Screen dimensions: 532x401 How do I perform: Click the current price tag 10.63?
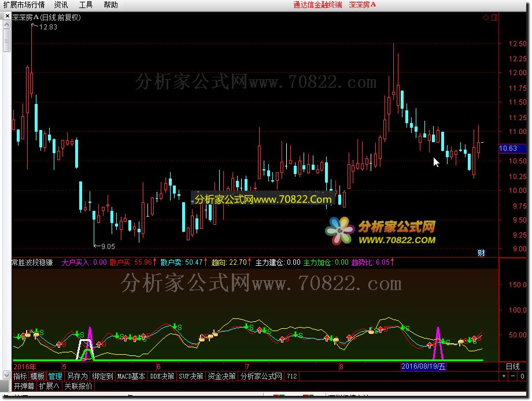point(512,148)
